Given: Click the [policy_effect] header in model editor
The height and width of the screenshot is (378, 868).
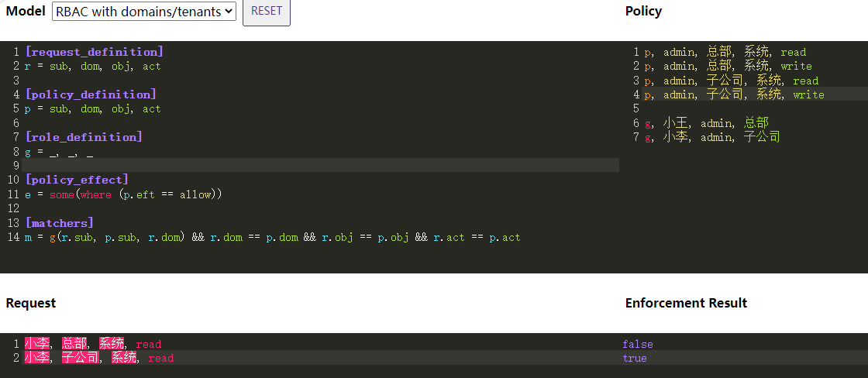Looking at the screenshot, I should [x=77, y=180].
